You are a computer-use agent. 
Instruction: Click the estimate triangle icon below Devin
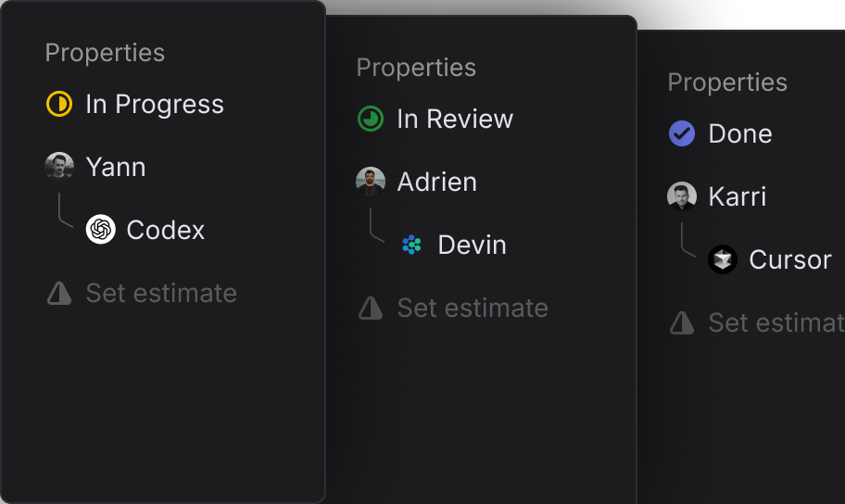tap(371, 309)
